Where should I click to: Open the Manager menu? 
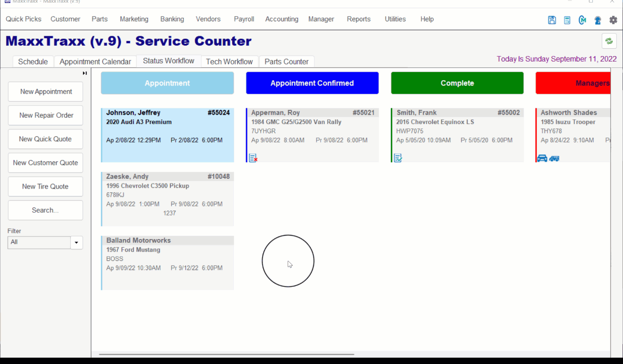321,19
